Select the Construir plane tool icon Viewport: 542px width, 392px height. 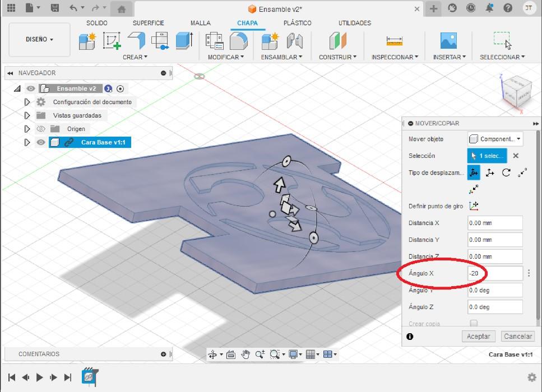tap(338, 42)
